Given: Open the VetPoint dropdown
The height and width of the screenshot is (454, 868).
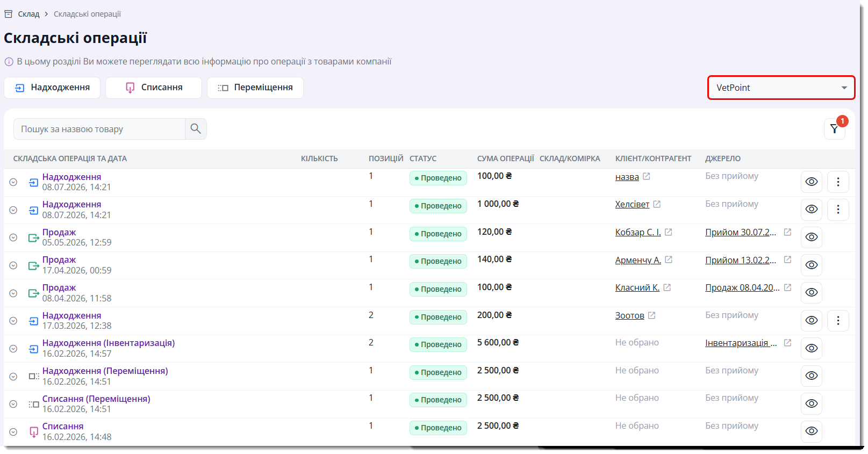Looking at the screenshot, I should tap(781, 88).
